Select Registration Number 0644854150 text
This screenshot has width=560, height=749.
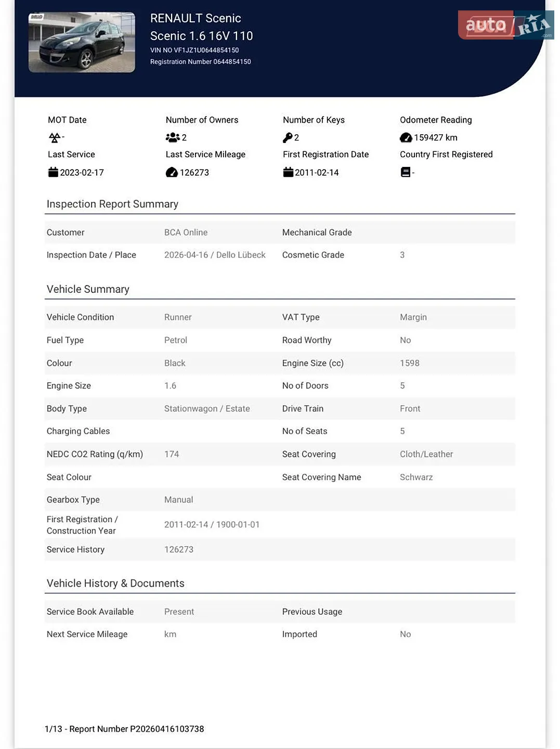click(201, 62)
